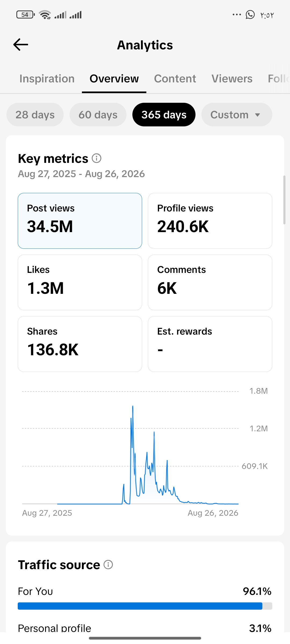Tap the vertical scrollbar on the right
This screenshot has width=290, height=644.
(x=284, y=200)
